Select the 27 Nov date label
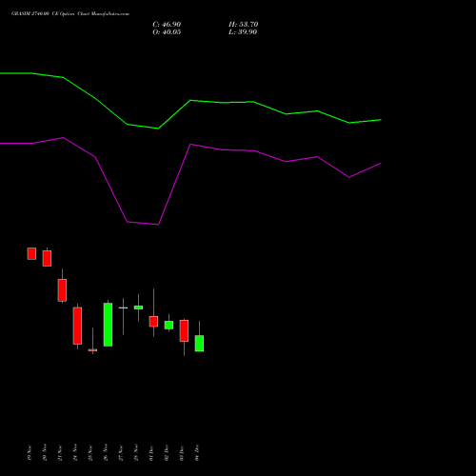The height and width of the screenshot is (476, 476). [121, 453]
